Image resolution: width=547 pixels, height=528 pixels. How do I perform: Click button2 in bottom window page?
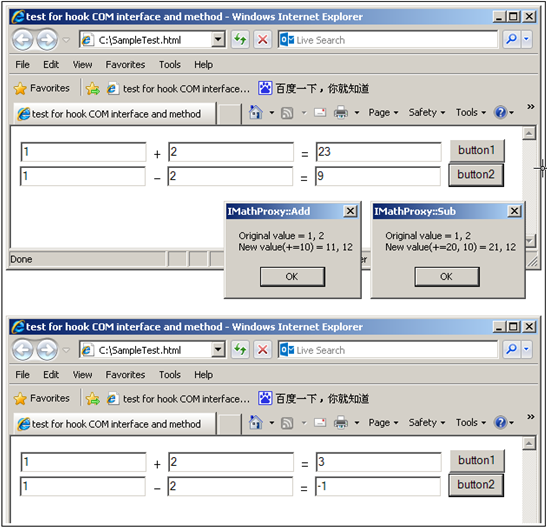pos(476,485)
